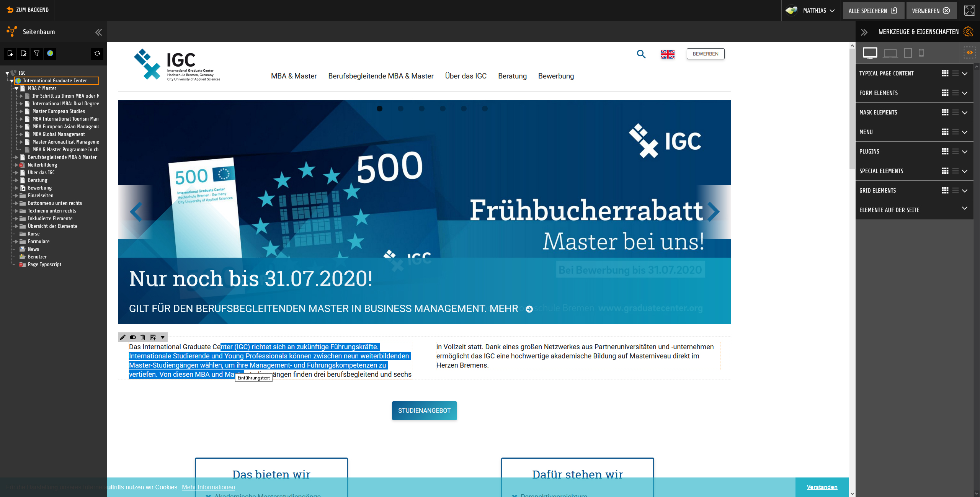This screenshot has height=497, width=980.
Task: Click the next slide arrow on banner
Action: click(x=713, y=212)
